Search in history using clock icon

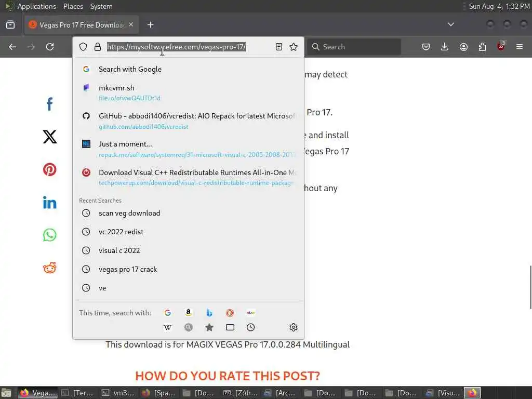coord(251,327)
